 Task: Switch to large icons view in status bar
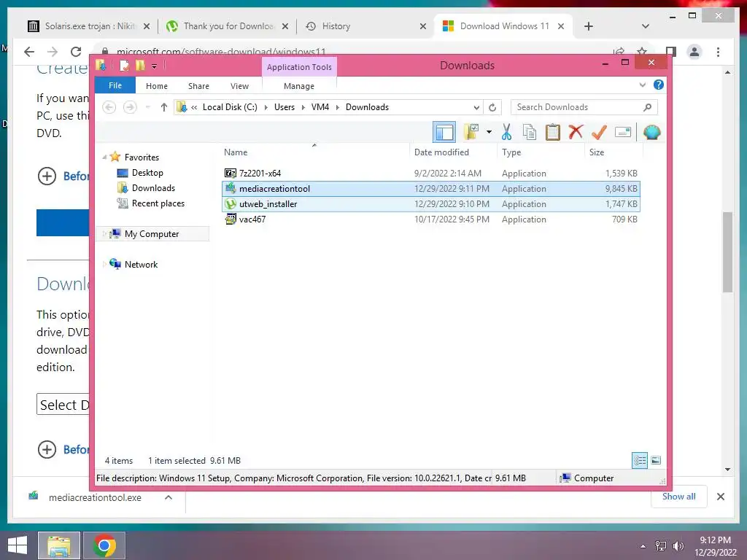[656, 460]
